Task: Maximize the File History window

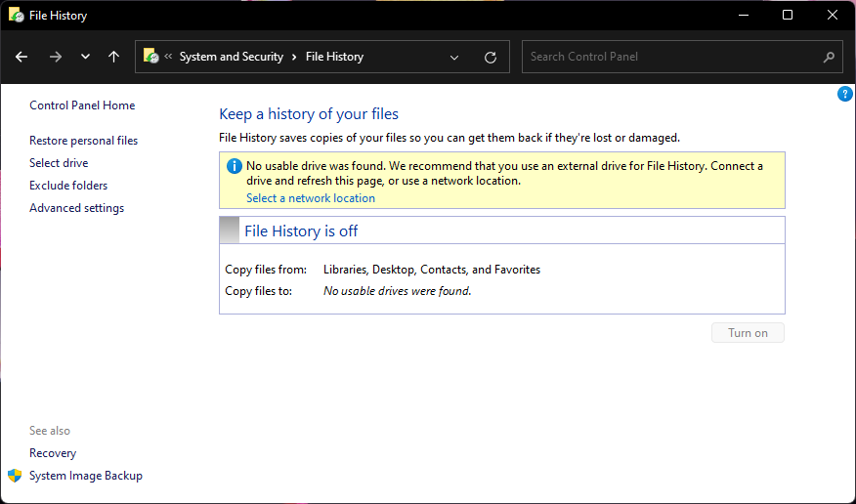Action: 788,15
